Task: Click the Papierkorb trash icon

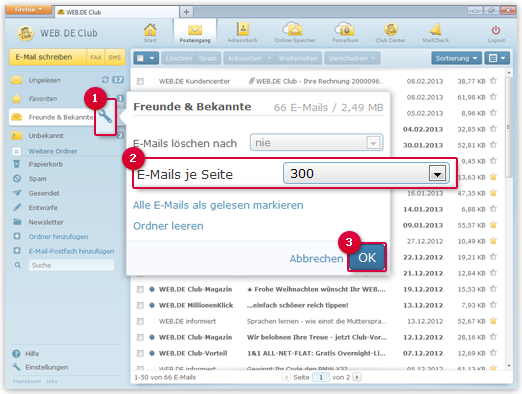Action: [16, 164]
